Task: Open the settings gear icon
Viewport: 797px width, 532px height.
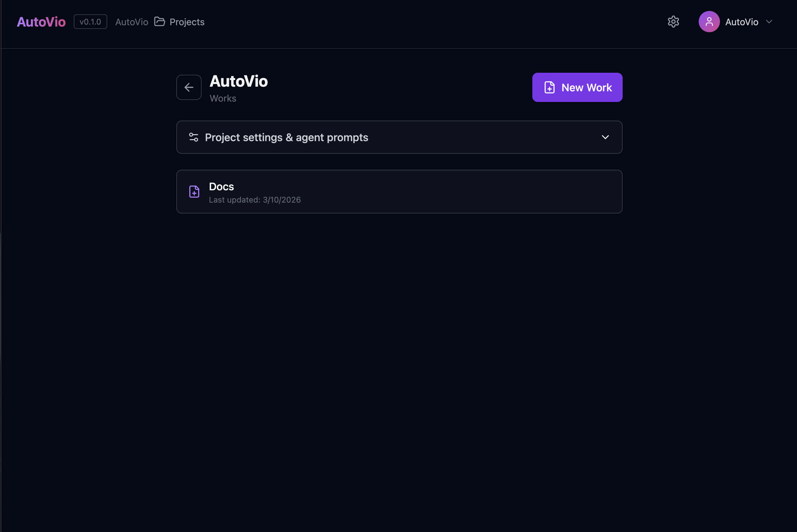Action: coord(673,22)
